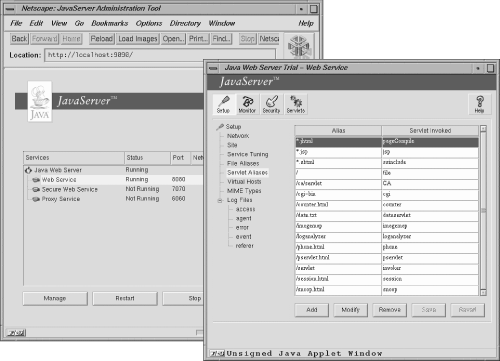Click the Alias column header
The height and width of the screenshot is (361, 500).
tap(338, 131)
